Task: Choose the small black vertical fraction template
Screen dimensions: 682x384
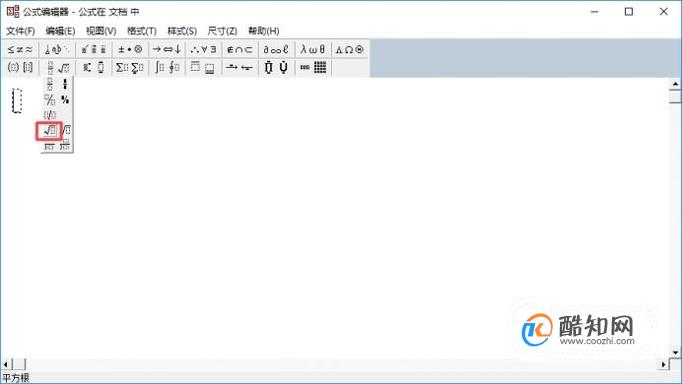Action: click(x=65, y=84)
